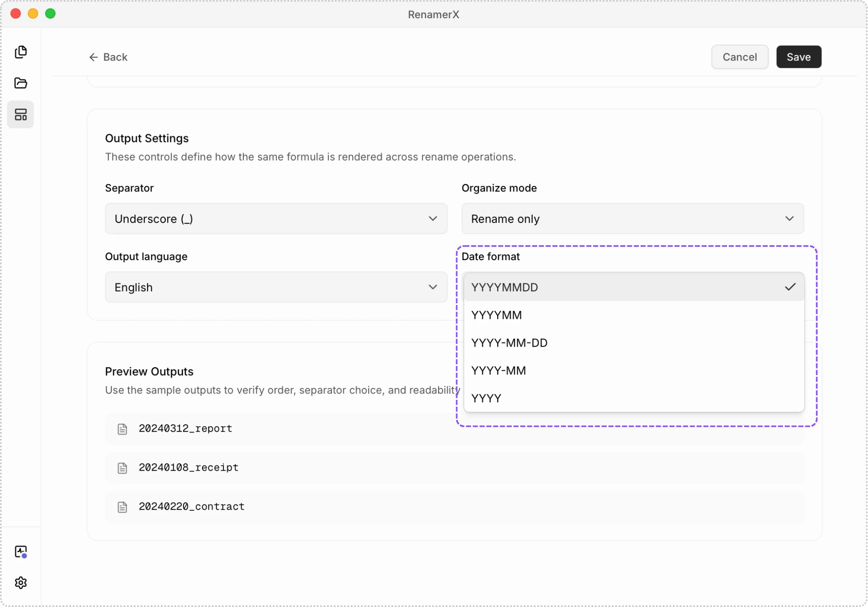Choose the YYYYMM date format option
Screen dimensions: 868x607
[634, 315]
